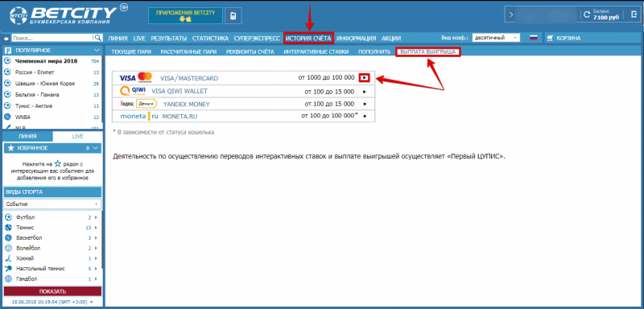Refresh the balance with the circular arrow icon
This screenshot has height=309, width=644.
[x=587, y=15]
